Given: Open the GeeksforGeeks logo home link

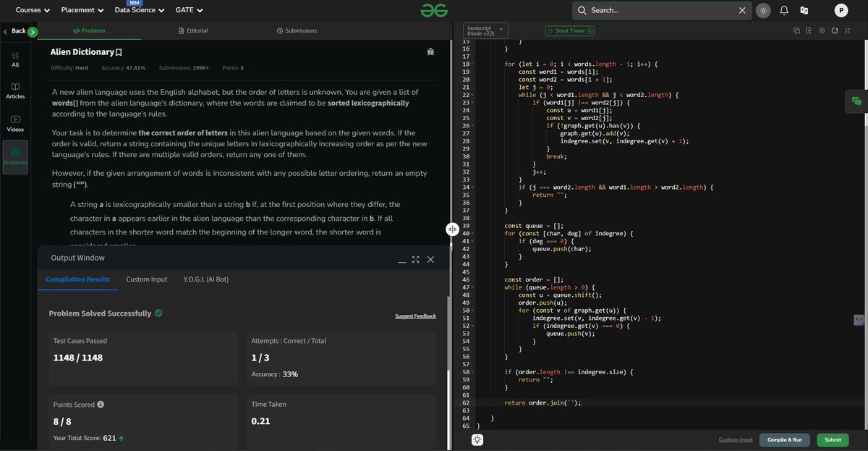Looking at the screenshot, I should (x=434, y=10).
